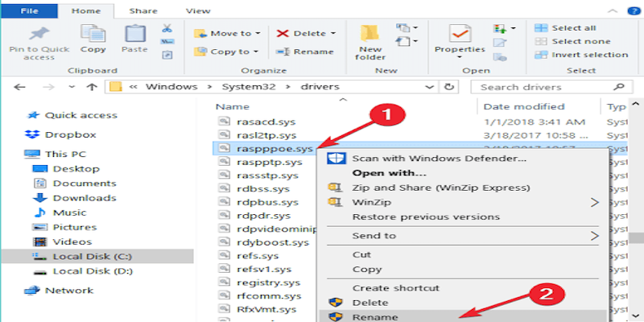644x322 pixels.
Task: Click the vertical scrollbar up arrow
Action: pyautogui.click(x=636, y=105)
